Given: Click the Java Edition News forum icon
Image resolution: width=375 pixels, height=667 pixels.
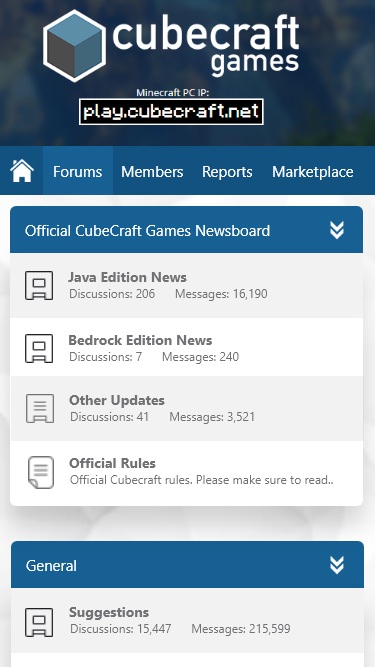Looking at the screenshot, I should [x=39, y=285].
